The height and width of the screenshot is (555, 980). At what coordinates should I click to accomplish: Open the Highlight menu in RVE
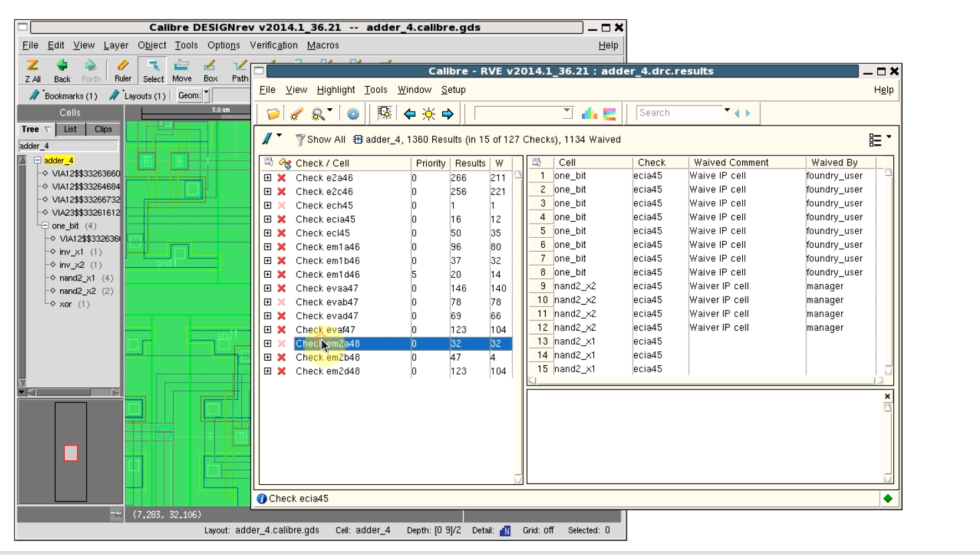336,89
